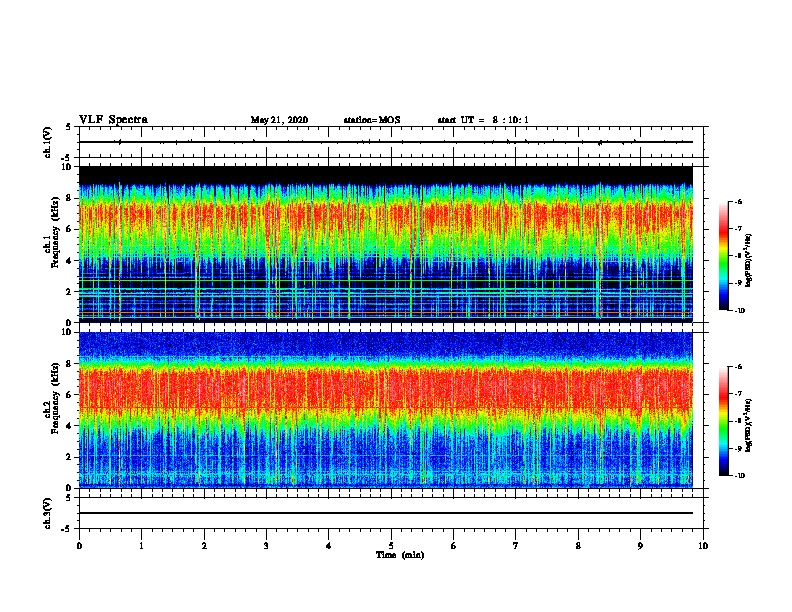Click the ch.3 voltage waveform trace
Viewport: 792px width, 612px height.
click(x=386, y=513)
